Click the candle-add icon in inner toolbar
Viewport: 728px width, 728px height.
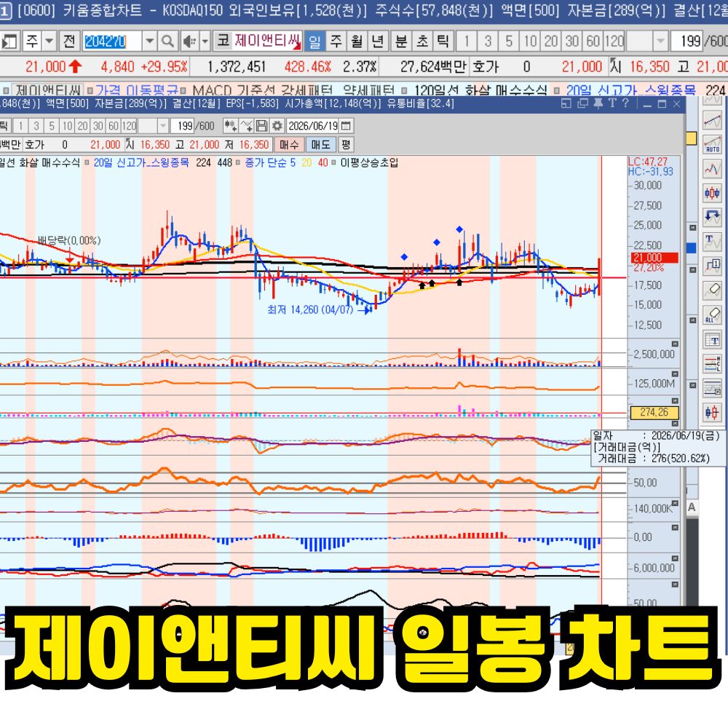coord(230,126)
